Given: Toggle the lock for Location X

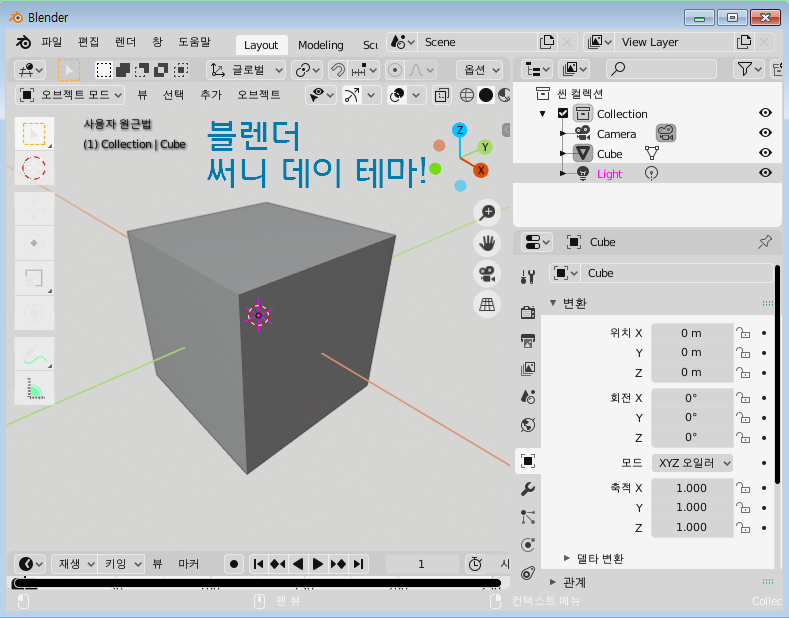Looking at the screenshot, I should tap(743, 333).
